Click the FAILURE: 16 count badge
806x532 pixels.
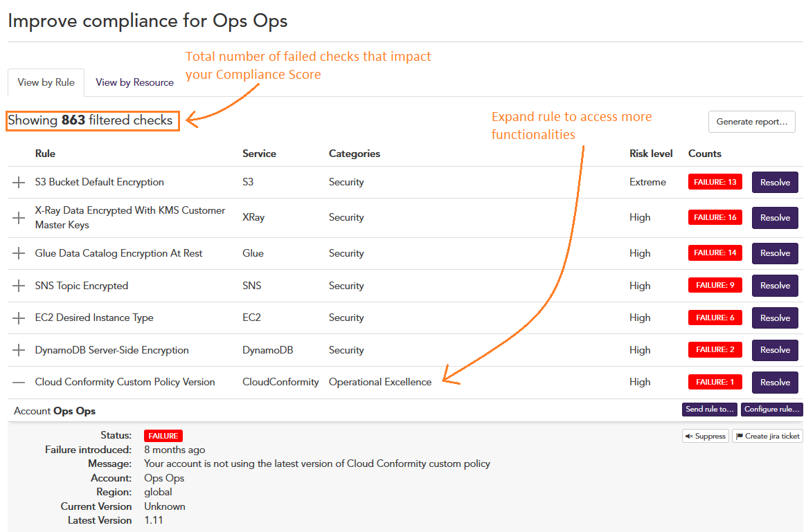(x=715, y=218)
